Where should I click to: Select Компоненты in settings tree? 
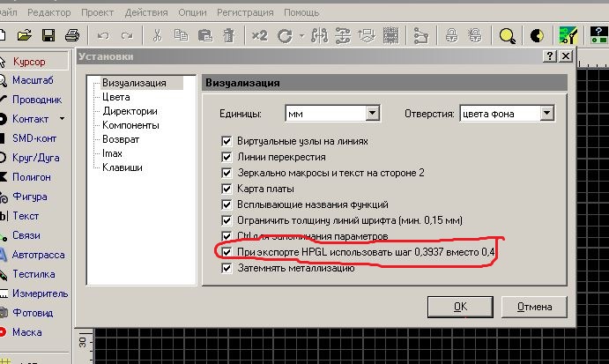(130, 125)
